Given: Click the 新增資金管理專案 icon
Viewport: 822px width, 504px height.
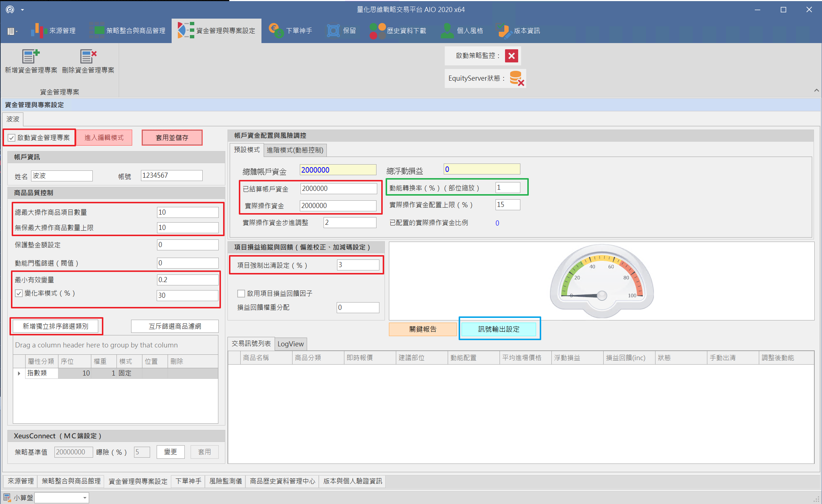Looking at the screenshot, I should pyautogui.click(x=31, y=57).
